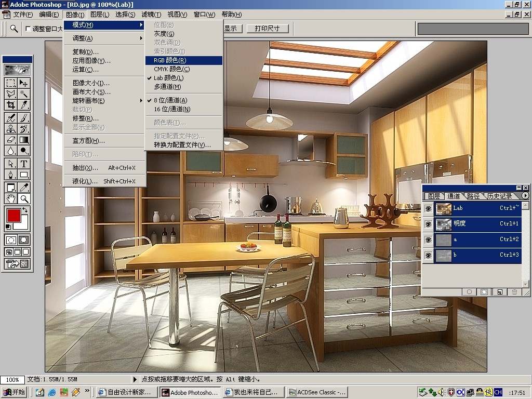532x399 pixels.
Task: Toggle visibility of channel a
Action: [428, 240]
